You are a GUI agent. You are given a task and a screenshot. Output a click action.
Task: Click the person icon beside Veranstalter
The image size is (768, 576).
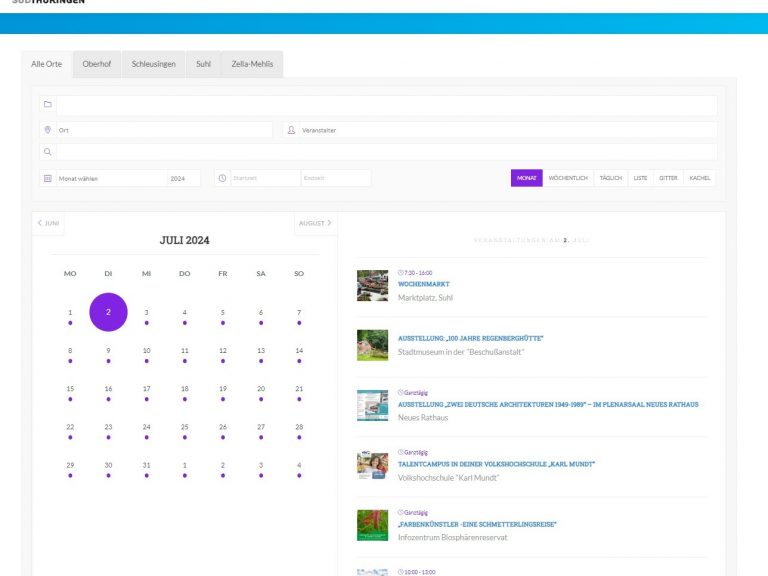click(291, 130)
